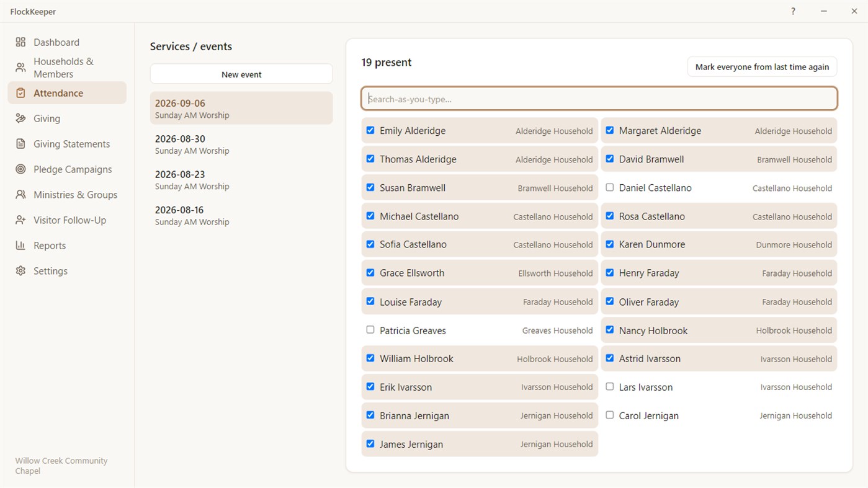868x488 pixels.
Task: Open the Reports section
Action: click(x=67, y=246)
